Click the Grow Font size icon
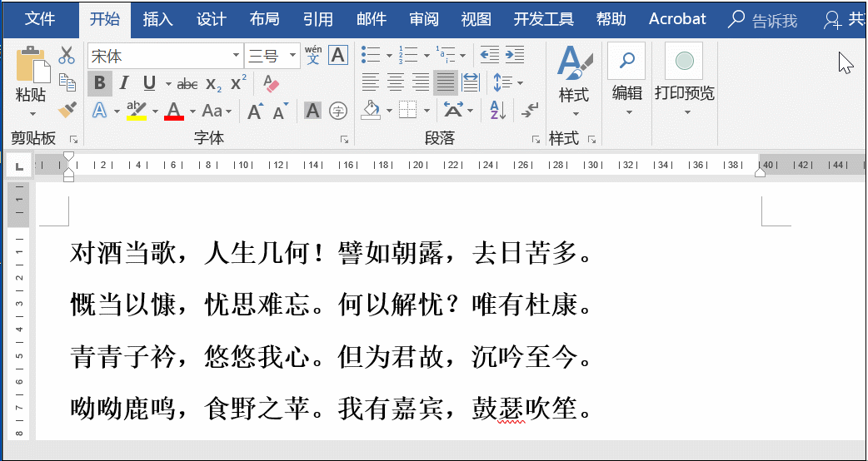The image size is (868, 461). 256,110
